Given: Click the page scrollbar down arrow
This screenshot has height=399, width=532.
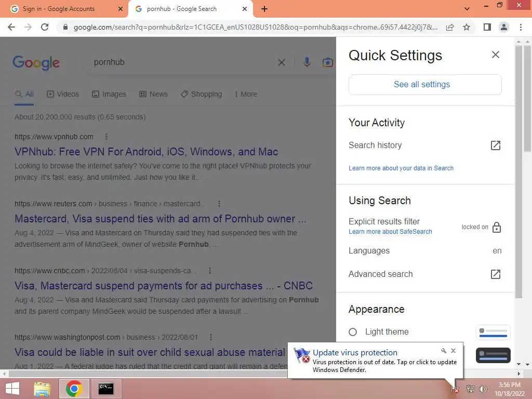Looking at the screenshot, I should click(527, 364).
